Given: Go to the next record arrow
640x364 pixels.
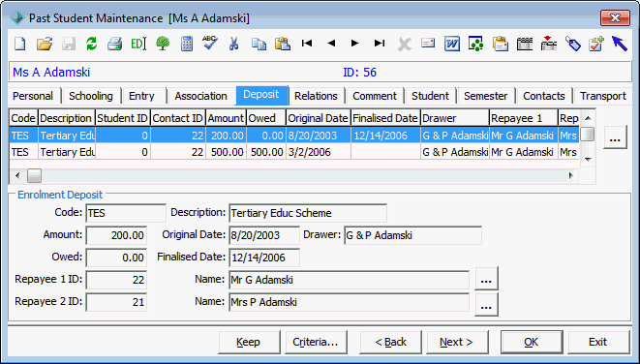Looking at the screenshot, I should coord(355,43).
